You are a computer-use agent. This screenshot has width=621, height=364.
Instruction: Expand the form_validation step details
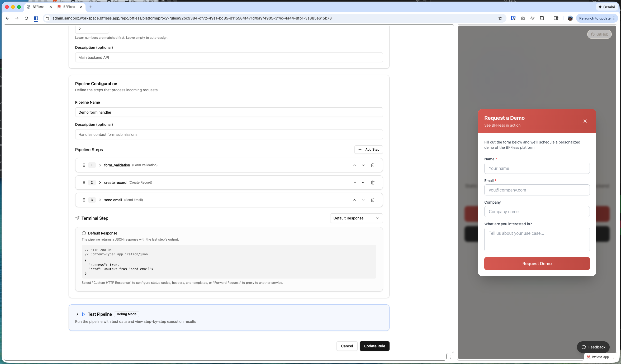100,165
